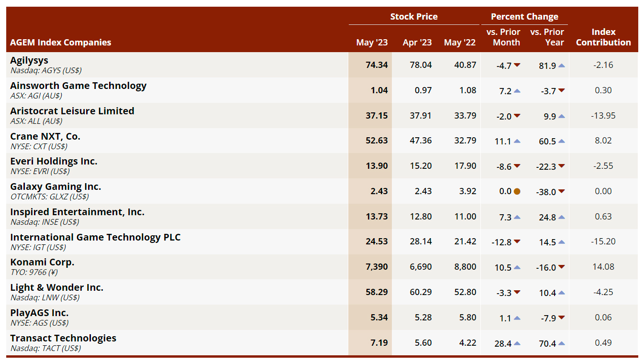Click the red down arrow beside Everi Holdings -22.3
644x362 pixels.
coord(561,166)
